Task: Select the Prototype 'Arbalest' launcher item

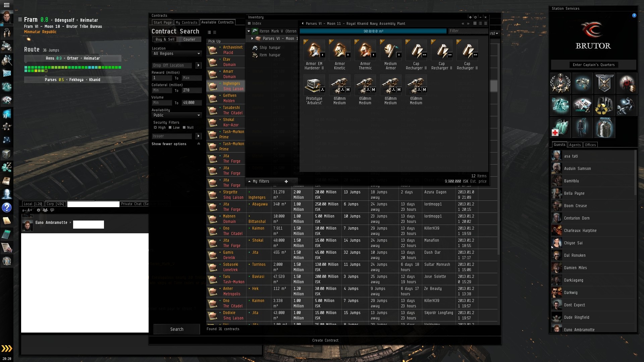Action: pyautogui.click(x=314, y=85)
